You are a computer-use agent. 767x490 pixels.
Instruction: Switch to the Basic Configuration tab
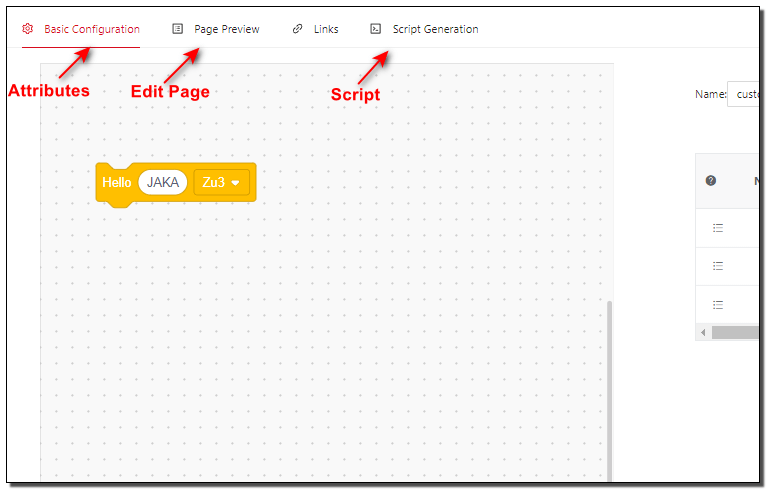(91, 29)
